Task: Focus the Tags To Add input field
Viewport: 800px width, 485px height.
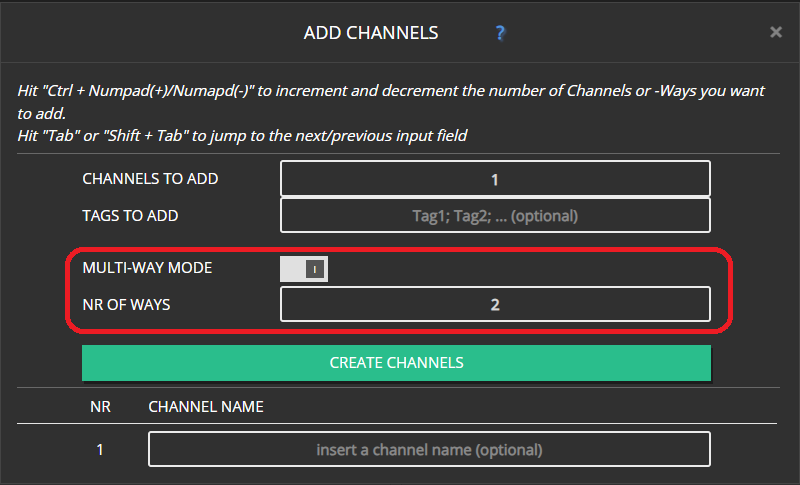Action: (x=495, y=215)
